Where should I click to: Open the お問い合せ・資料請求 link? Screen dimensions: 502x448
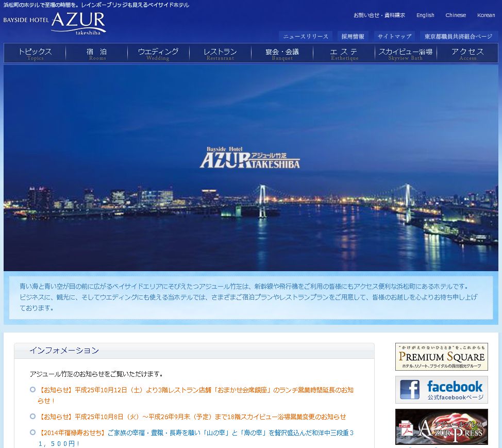pos(379,15)
